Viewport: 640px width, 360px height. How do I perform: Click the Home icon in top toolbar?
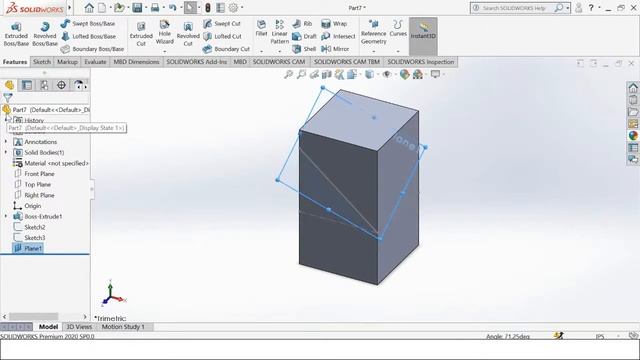(89, 8)
